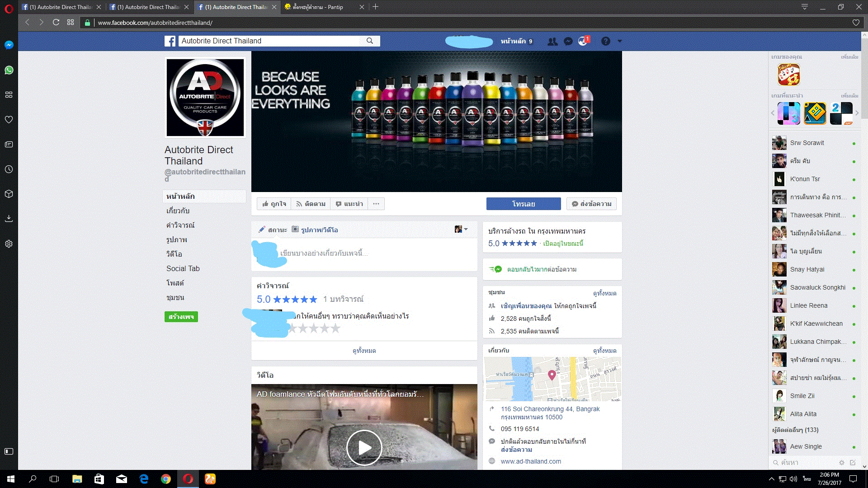
Task: Click the blue call now button
Action: 524,204
